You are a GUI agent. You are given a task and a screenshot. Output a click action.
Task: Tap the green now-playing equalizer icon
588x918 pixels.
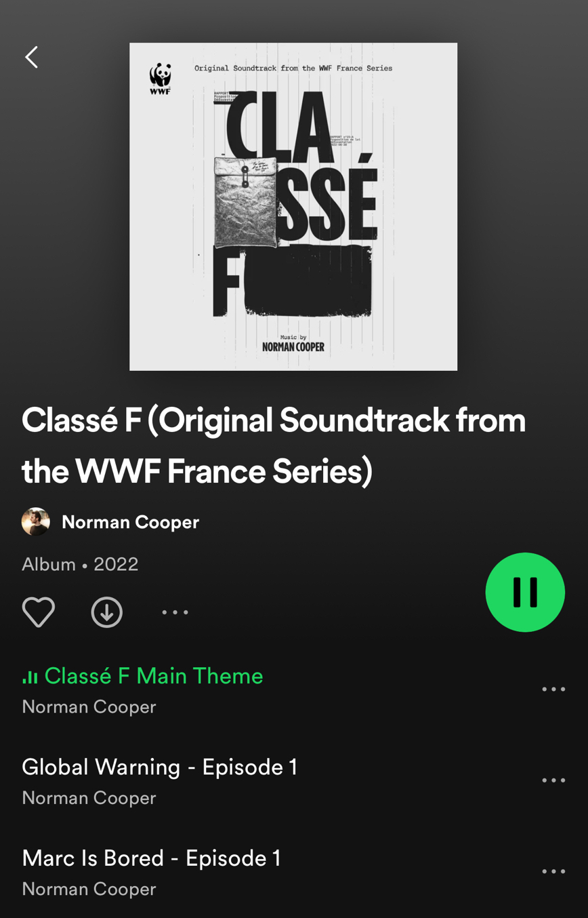[30, 677]
